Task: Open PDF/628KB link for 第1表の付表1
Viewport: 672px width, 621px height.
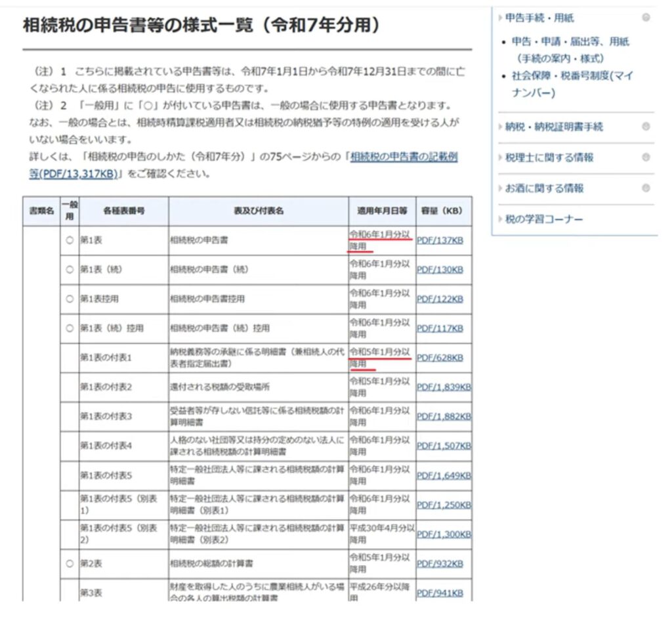Action: click(x=440, y=358)
